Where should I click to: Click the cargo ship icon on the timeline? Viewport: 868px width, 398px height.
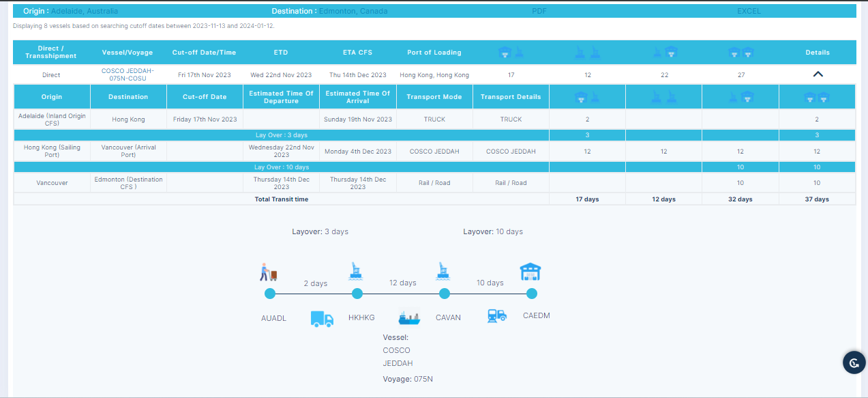tap(409, 317)
